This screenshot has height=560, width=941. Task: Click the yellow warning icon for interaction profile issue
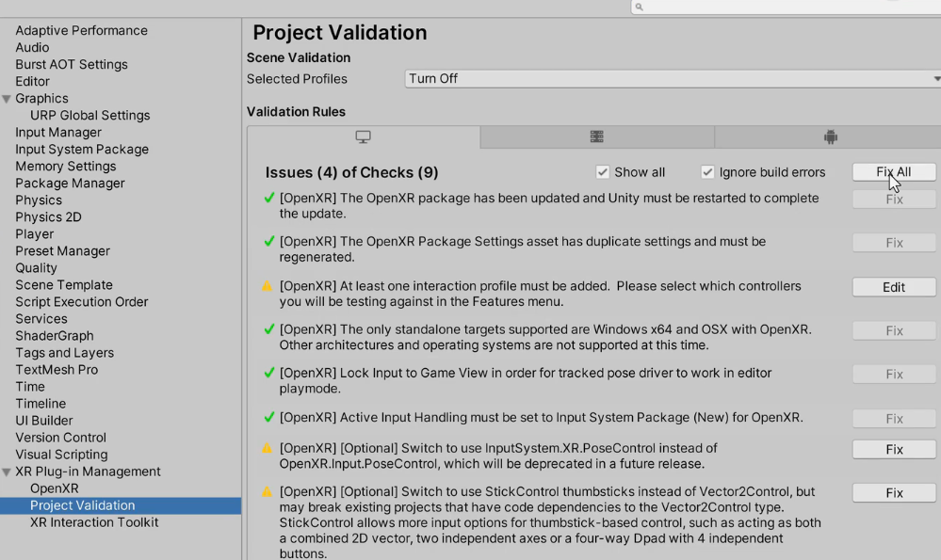coord(268,285)
